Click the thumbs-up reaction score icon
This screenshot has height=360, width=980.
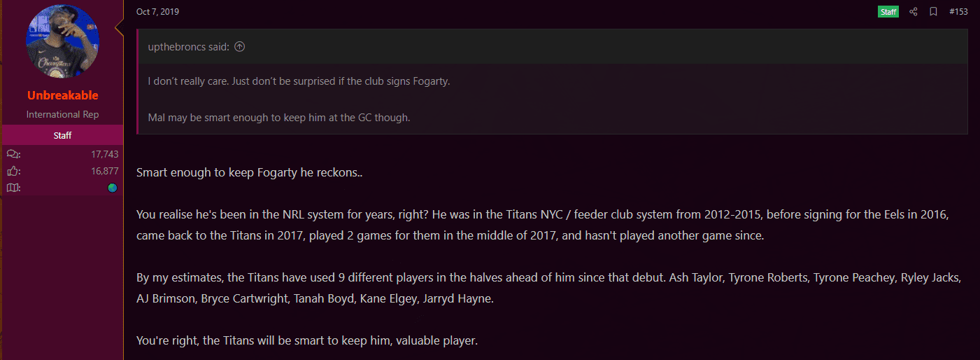pos(13,171)
